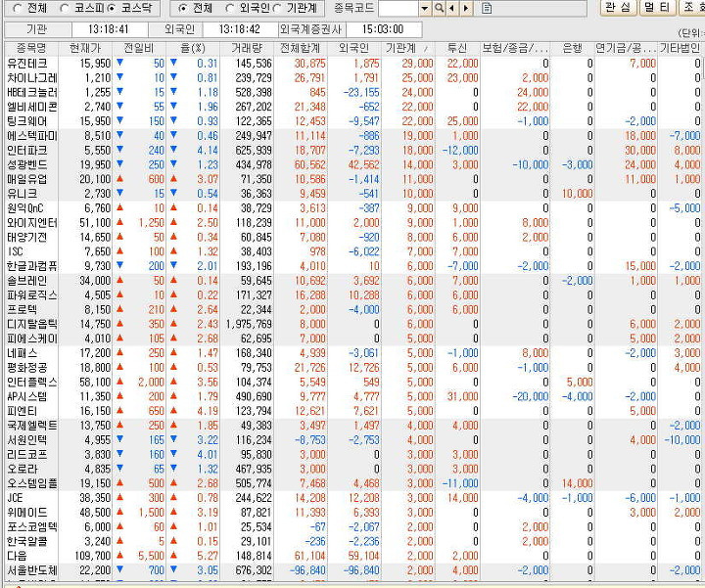
Task: Select stock row 매일유업
Action: click(352, 179)
